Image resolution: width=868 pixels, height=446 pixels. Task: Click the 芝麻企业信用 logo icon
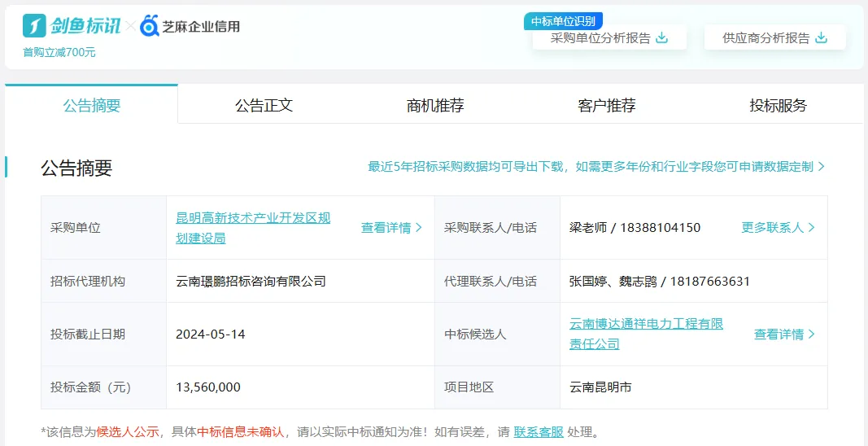(x=150, y=26)
